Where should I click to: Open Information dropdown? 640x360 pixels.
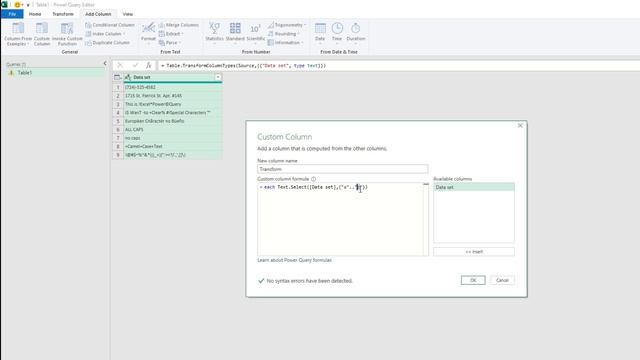point(285,42)
